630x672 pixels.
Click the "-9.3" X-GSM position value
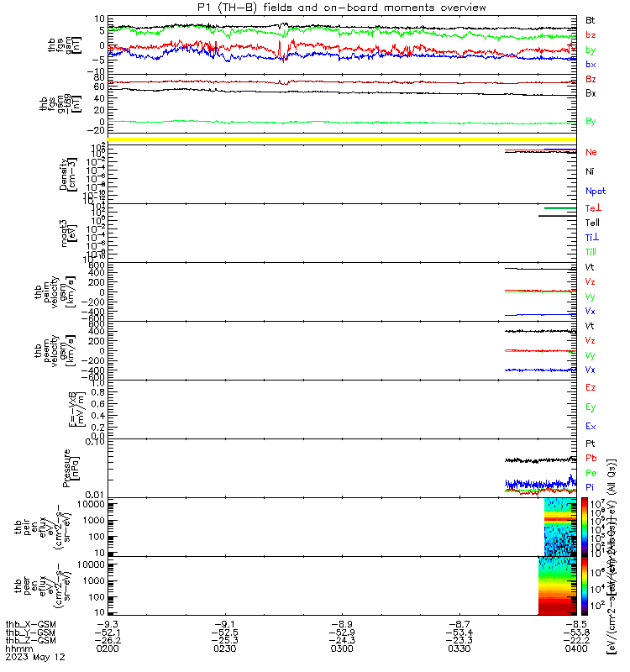click(108, 624)
